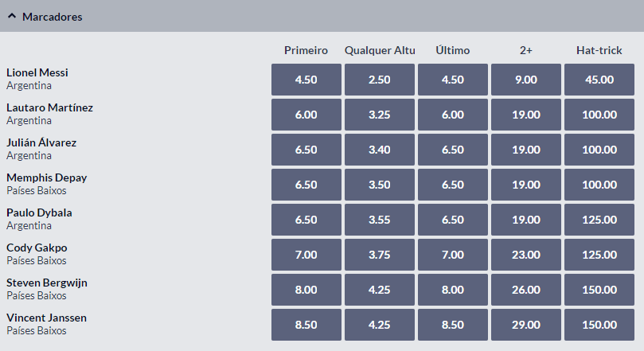Select Cody Gakpo 2+ goals odds 23.00
644x351 pixels.
[x=526, y=255]
